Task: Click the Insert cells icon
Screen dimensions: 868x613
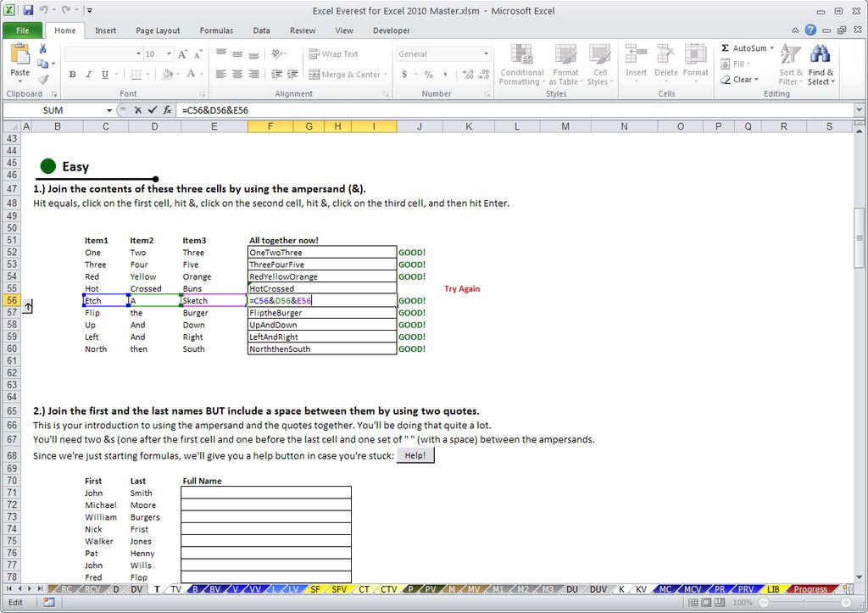Action: [636, 54]
